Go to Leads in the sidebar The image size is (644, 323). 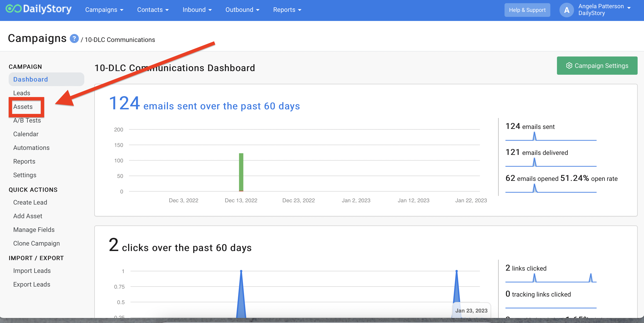pos(22,93)
